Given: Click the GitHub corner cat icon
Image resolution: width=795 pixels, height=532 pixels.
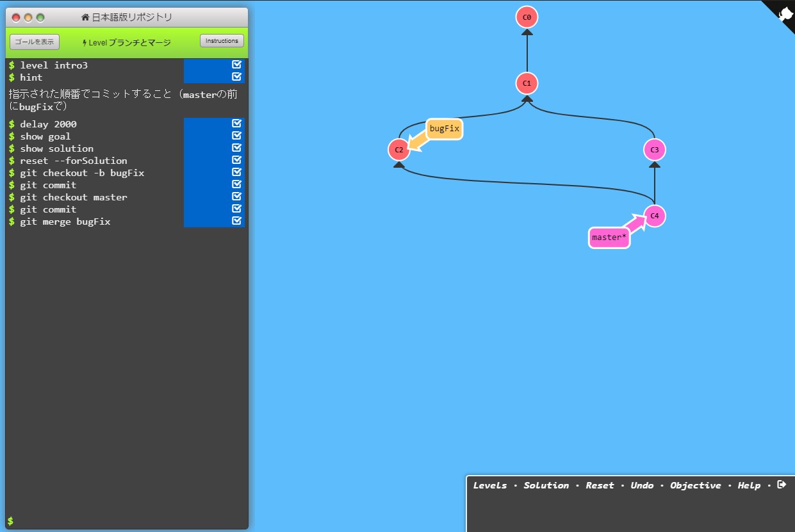Looking at the screenshot, I should click(785, 13).
